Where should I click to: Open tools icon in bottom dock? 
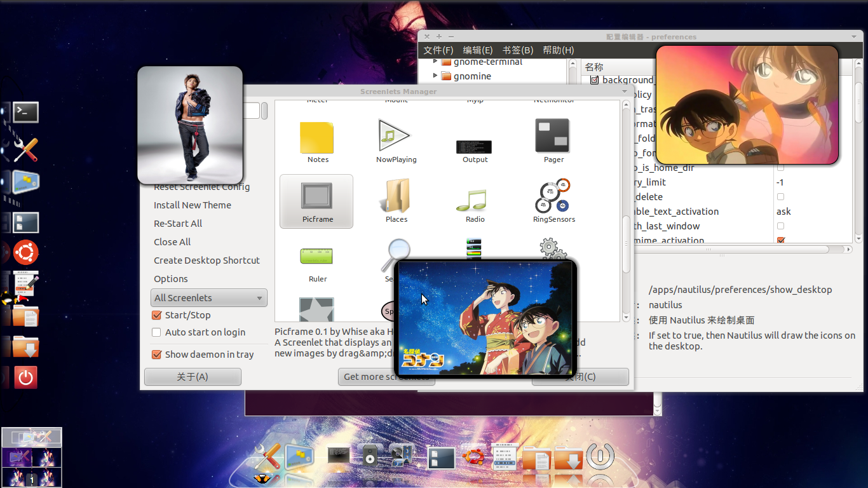267,457
